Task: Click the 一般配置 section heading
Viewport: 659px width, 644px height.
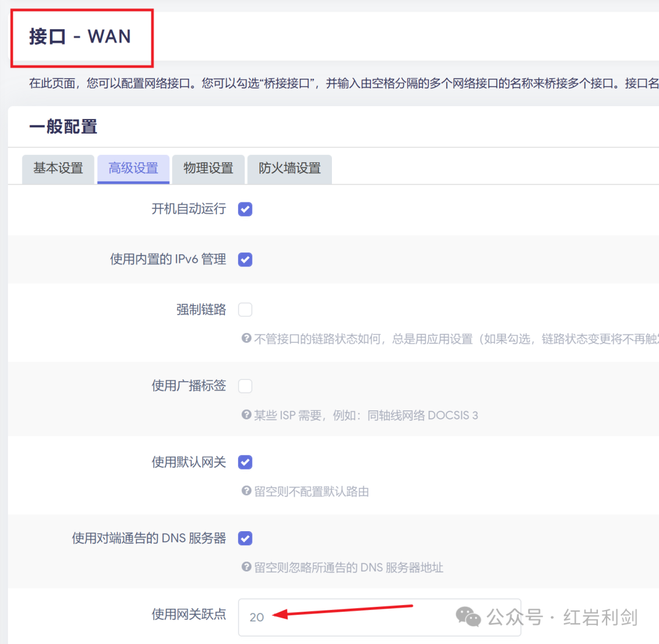Action: (63, 126)
